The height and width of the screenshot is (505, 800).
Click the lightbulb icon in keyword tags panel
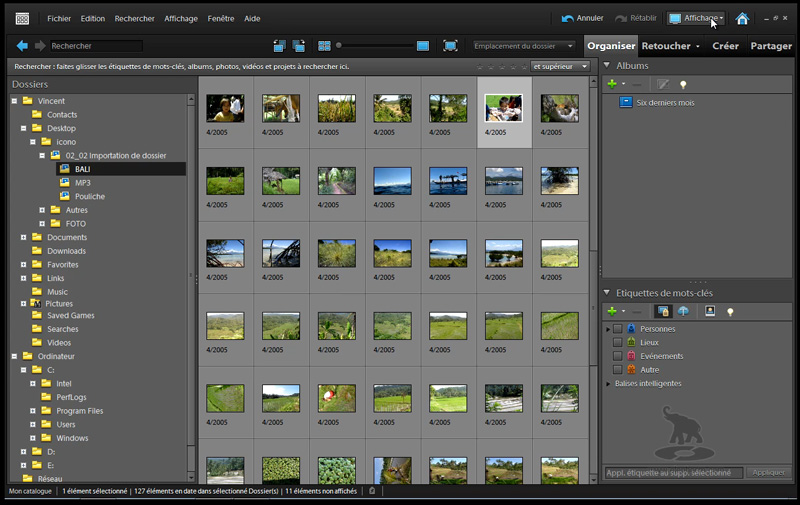point(730,312)
